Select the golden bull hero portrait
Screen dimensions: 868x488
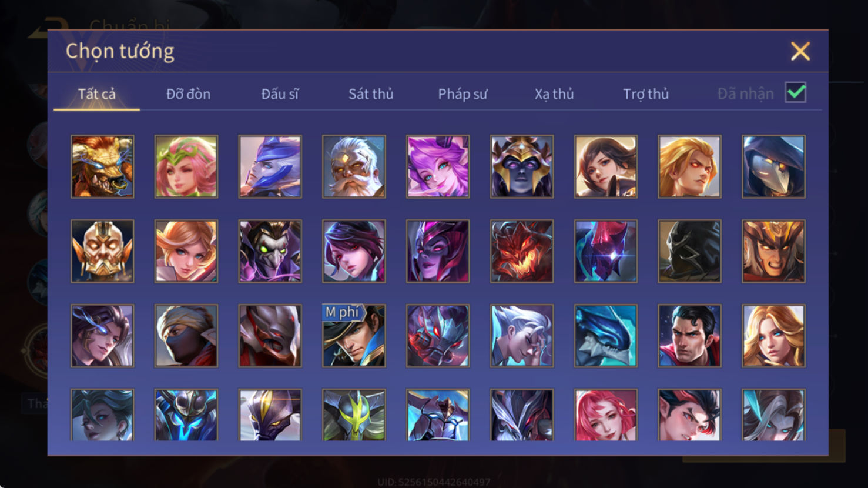click(102, 166)
